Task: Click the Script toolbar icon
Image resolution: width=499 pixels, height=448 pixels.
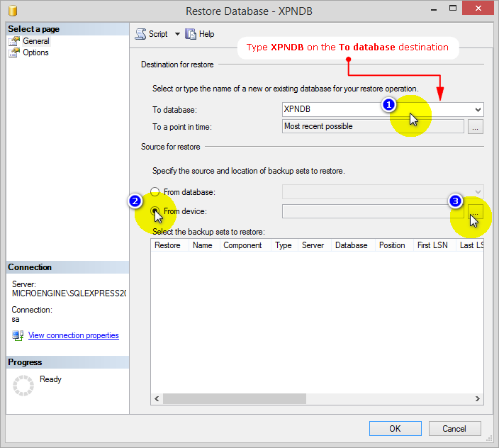Action: point(140,34)
